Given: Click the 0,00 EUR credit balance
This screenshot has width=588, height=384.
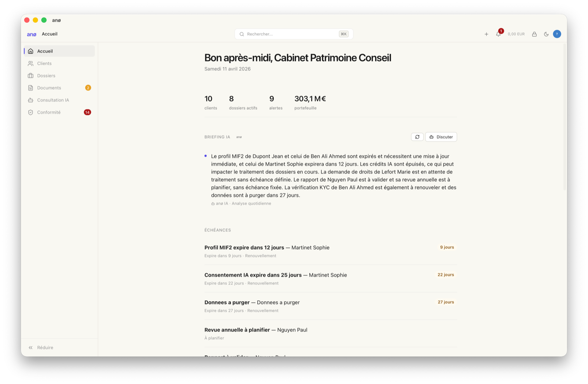Looking at the screenshot, I should (516, 34).
